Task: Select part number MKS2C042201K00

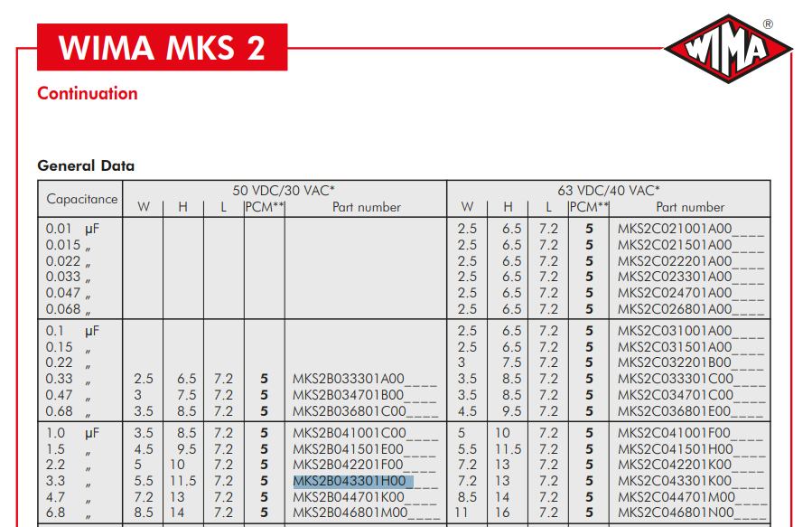Action: 675,465
